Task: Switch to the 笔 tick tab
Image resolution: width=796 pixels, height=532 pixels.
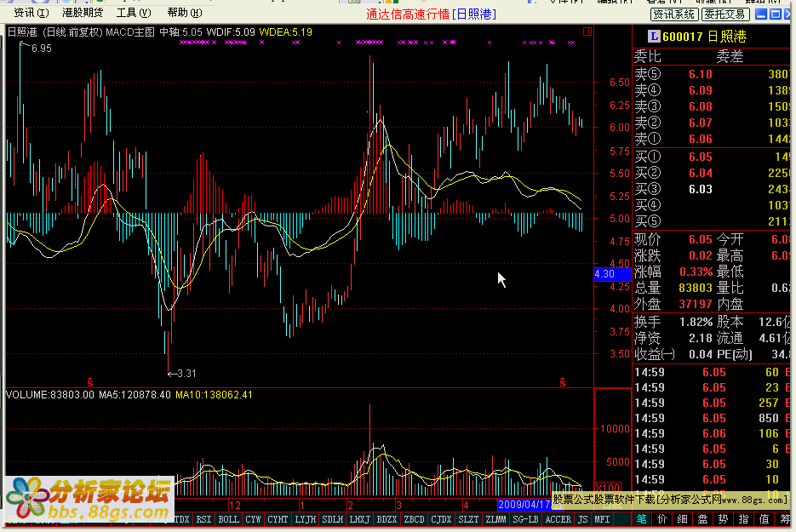Action: point(642,518)
